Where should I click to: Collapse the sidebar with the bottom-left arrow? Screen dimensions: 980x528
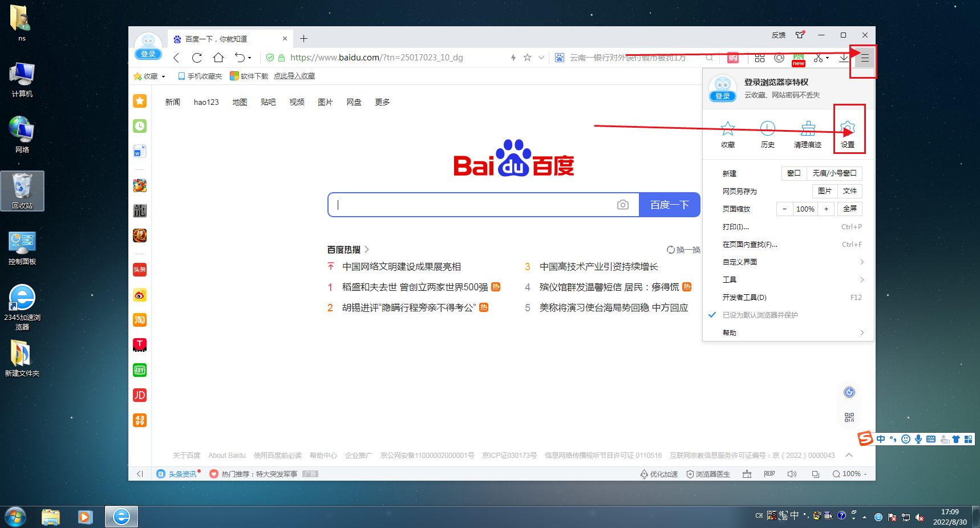coord(140,474)
